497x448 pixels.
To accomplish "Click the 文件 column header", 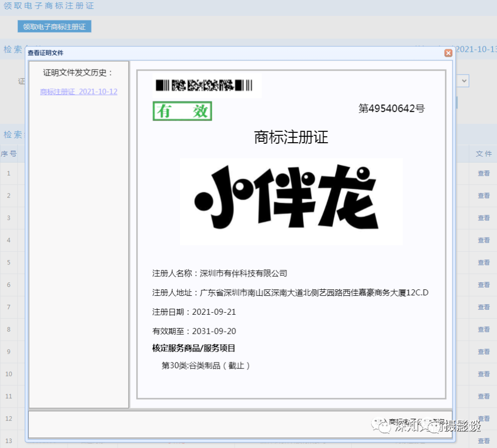I will coord(484,154).
